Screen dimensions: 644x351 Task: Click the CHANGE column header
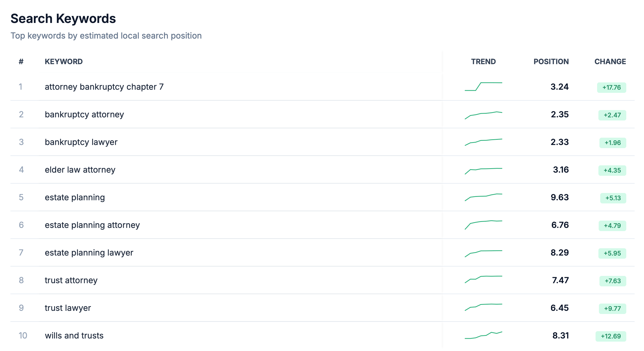tap(610, 62)
